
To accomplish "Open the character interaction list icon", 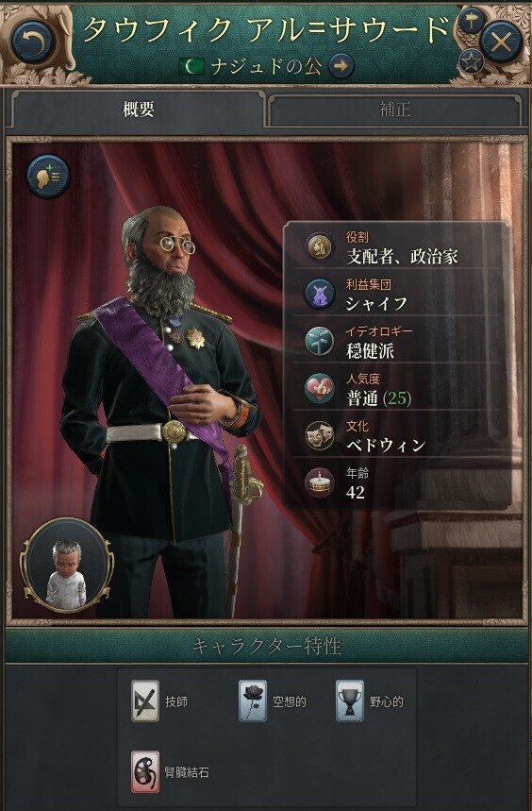I will [x=48, y=177].
